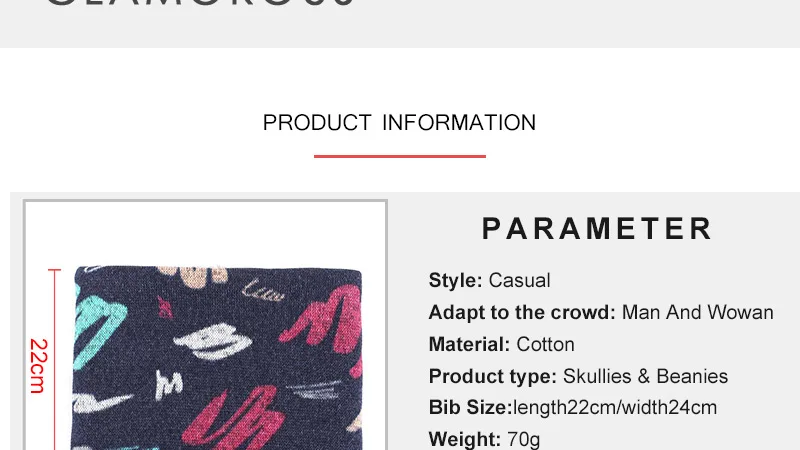This screenshot has height=450, width=800.
Task: Select the Material: Cotton line
Action: point(502,344)
